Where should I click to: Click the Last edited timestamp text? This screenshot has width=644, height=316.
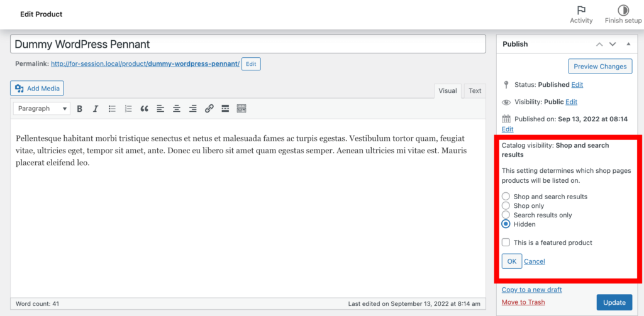(x=414, y=304)
